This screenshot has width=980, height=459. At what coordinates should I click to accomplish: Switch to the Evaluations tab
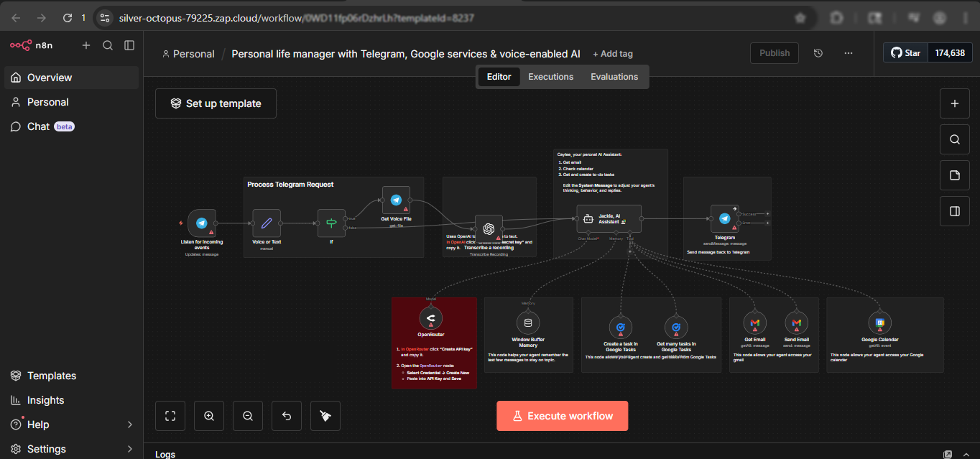click(x=614, y=77)
